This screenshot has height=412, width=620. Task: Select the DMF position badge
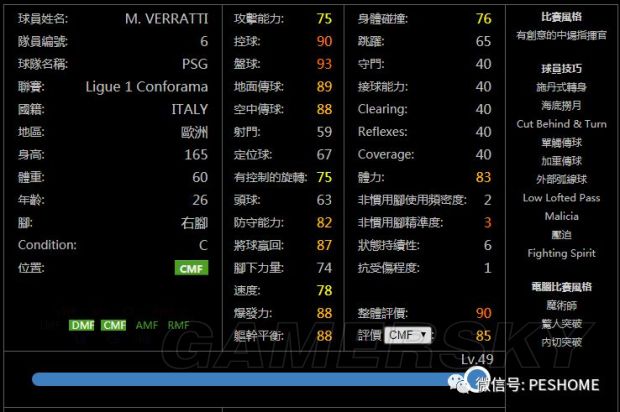pyautogui.click(x=82, y=325)
